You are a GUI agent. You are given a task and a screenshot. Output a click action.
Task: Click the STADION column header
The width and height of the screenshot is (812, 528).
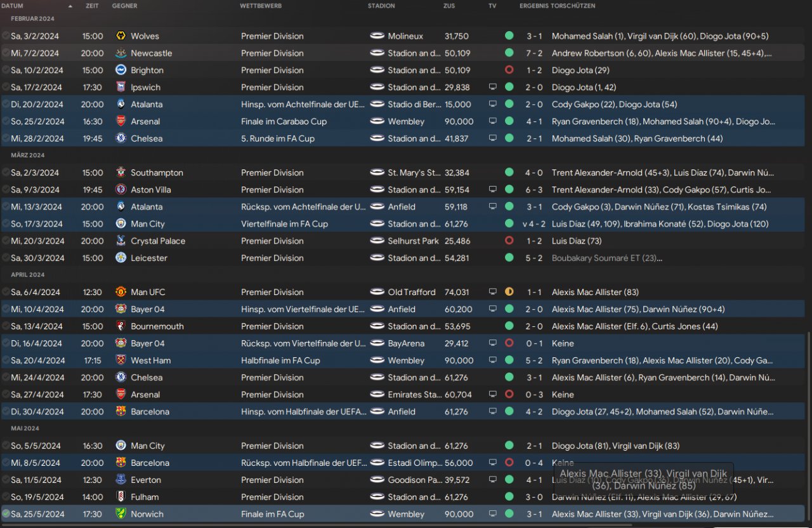coord(381,6)
